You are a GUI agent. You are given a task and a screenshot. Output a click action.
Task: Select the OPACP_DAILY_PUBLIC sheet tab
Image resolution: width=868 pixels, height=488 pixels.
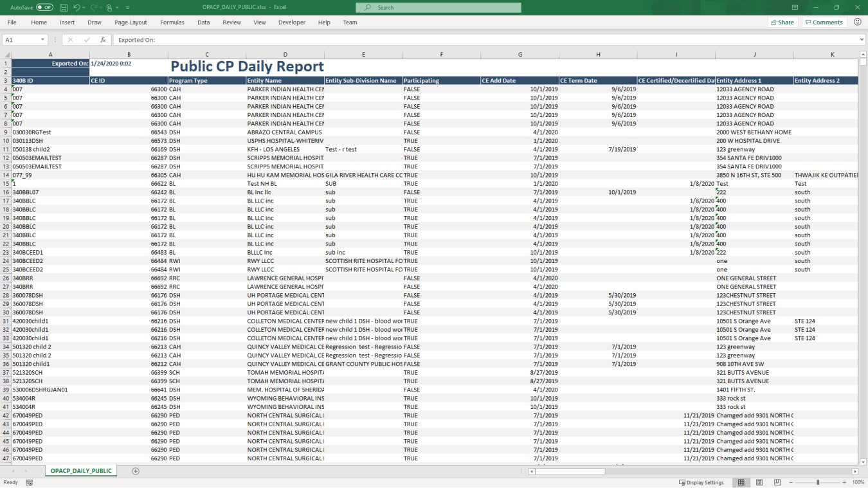pos(82,471)
